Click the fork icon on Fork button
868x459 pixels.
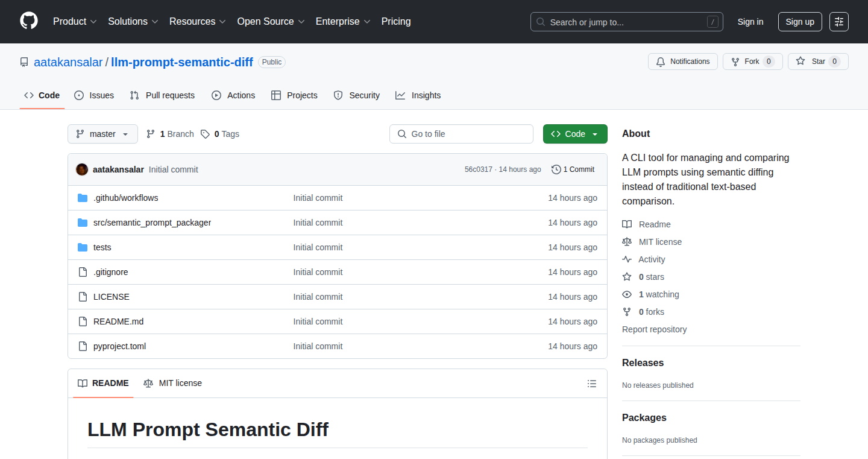click(735, 62)
